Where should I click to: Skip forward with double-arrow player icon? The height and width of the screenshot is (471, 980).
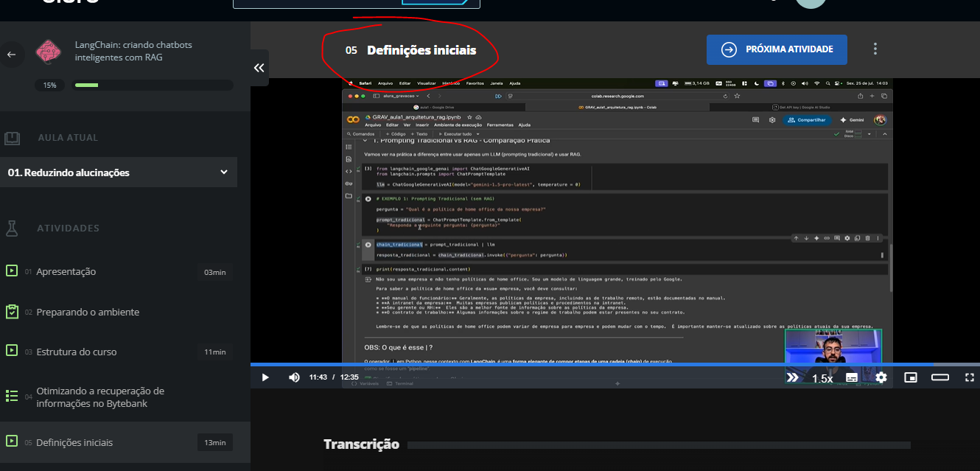(x=792, y=377)
